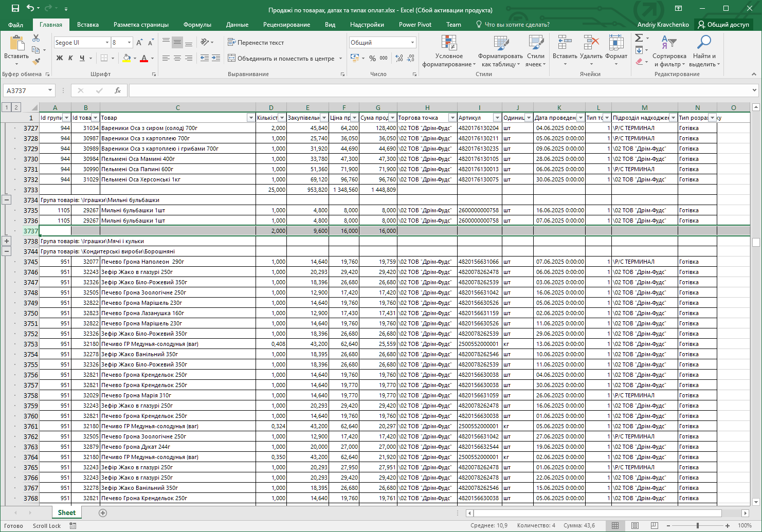The width and height of the screenshot is (762, 532).
Task: Open the Рецензирование ribbon tab
Action: 286,25
